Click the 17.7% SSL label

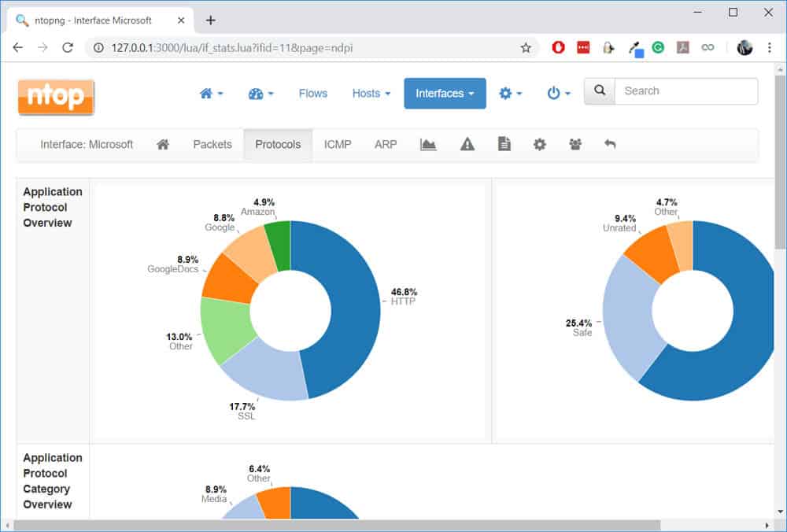click(x=243, y=411)
